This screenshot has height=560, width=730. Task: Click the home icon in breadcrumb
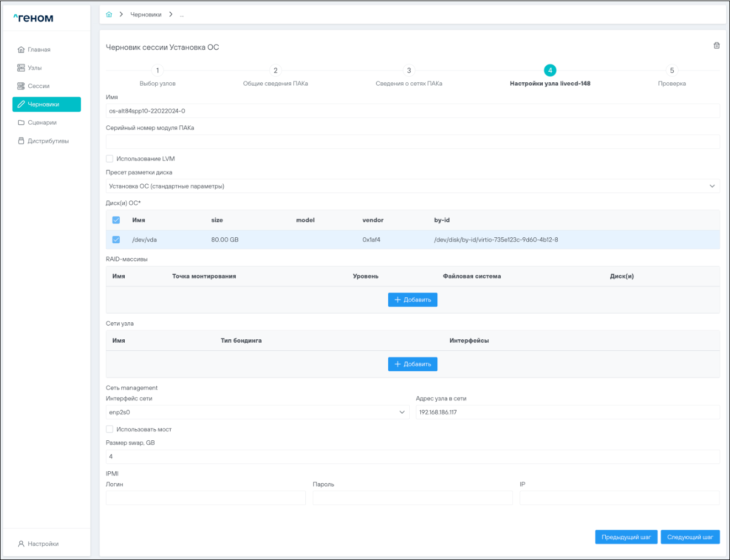point(109,14)
